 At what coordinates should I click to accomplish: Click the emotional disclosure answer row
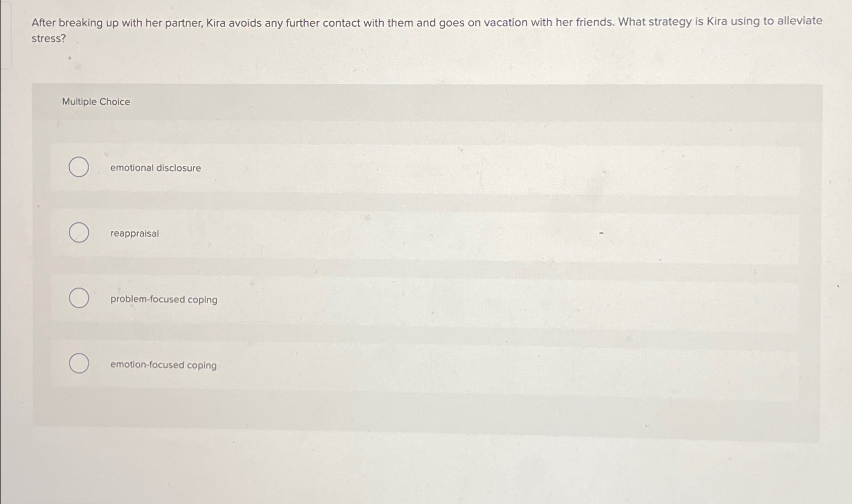405,167
